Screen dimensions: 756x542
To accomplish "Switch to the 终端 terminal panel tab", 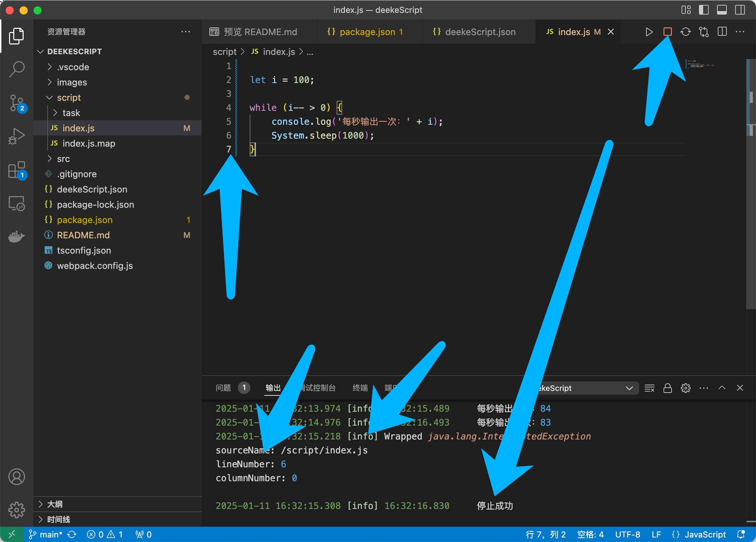I will 360,388.
